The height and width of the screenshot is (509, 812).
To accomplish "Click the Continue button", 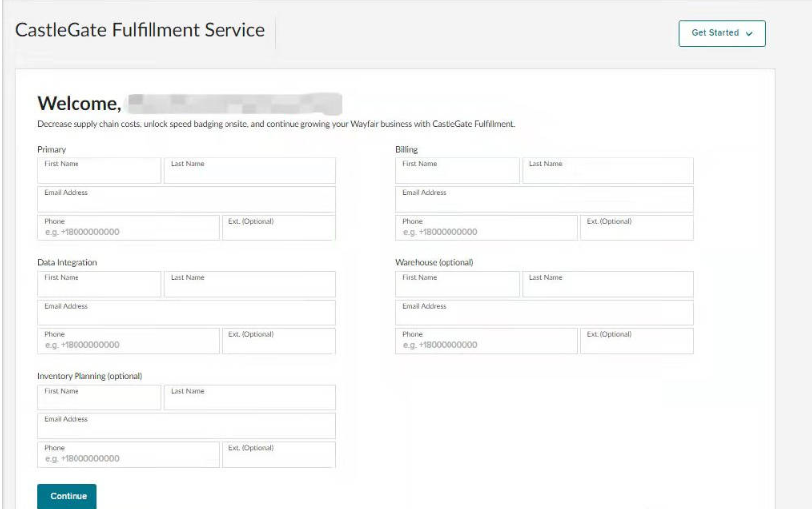I will pos(67,496).
